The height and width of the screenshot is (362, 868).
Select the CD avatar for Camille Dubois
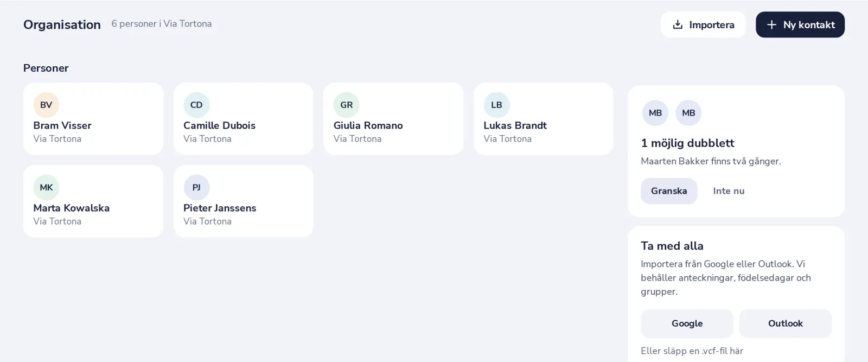[196, 105]
